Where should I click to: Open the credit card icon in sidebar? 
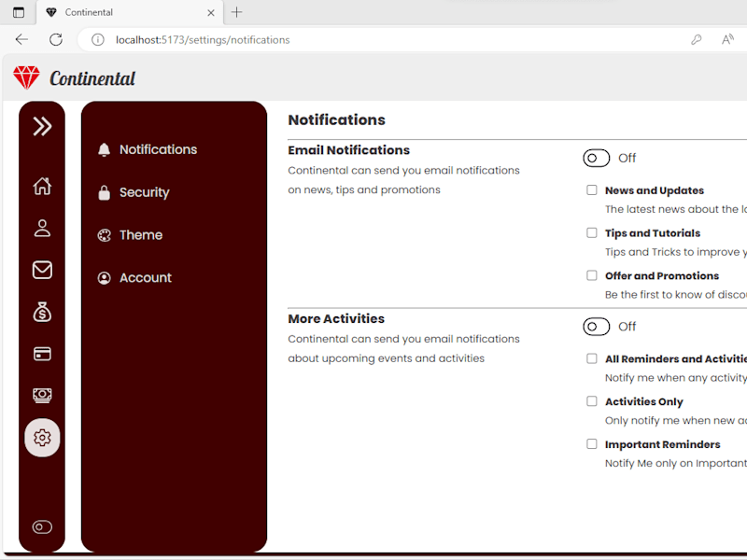(42, 354)
